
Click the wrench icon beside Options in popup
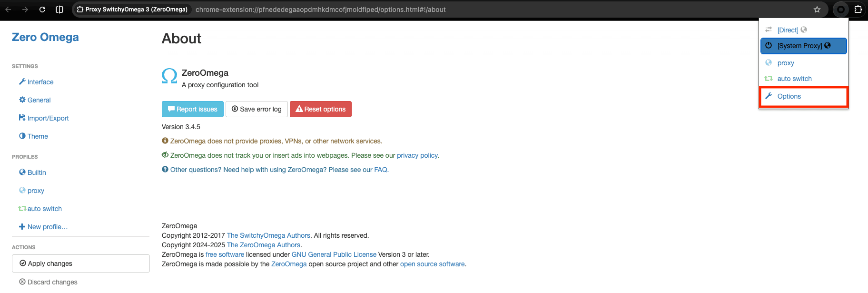769,96
